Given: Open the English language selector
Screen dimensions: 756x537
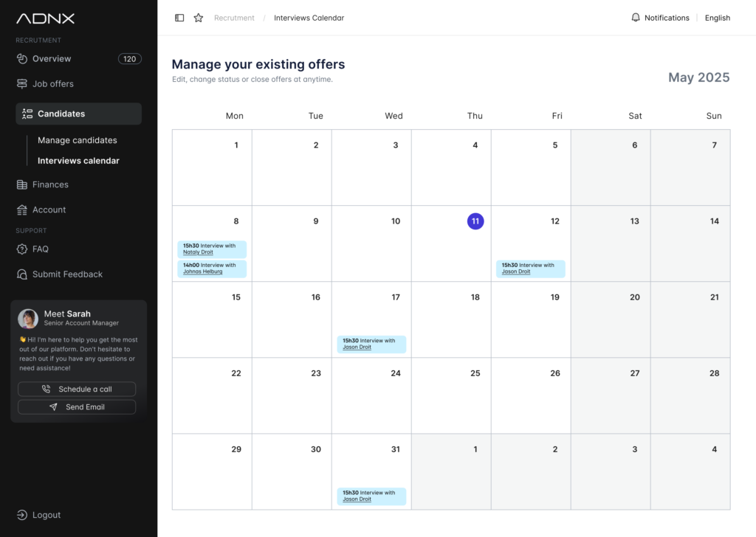Looking at the screenshot, I should click(717, 17).
